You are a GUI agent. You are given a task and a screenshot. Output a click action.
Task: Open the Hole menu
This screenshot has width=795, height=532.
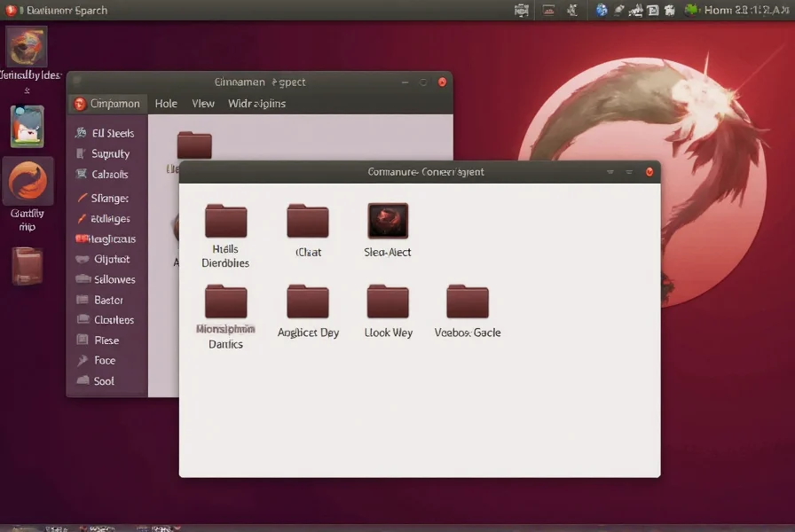click(166, 104)
